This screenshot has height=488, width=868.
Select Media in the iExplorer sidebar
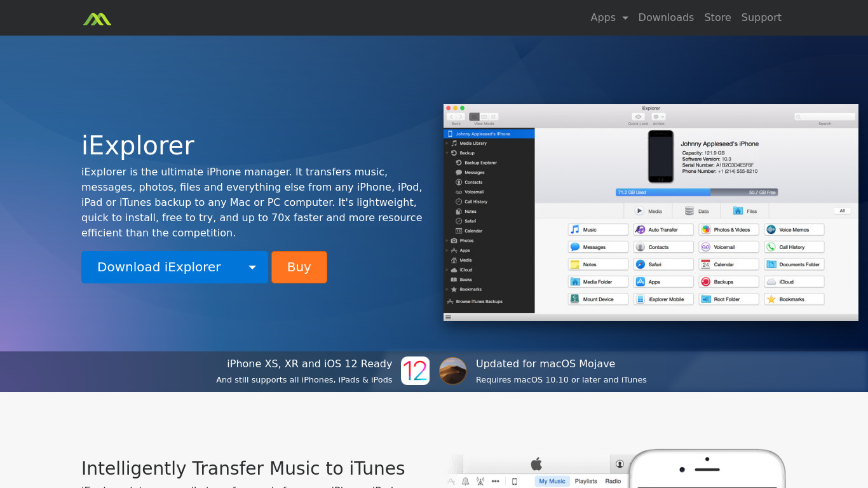466,260
